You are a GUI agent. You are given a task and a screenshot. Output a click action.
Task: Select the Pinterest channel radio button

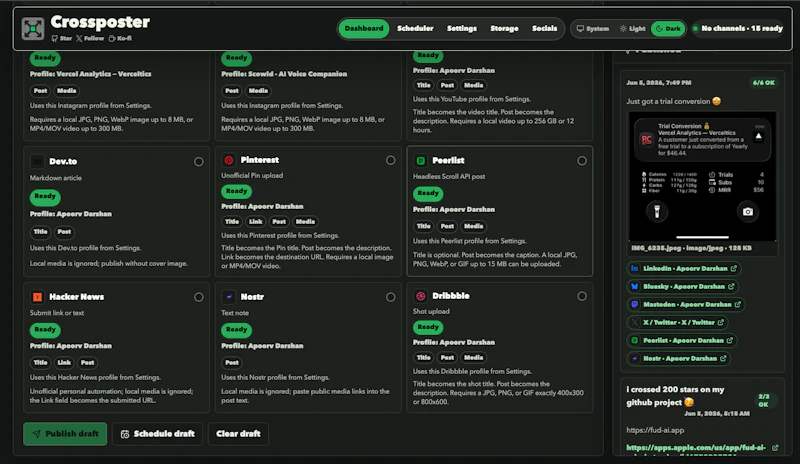point(390,160)
